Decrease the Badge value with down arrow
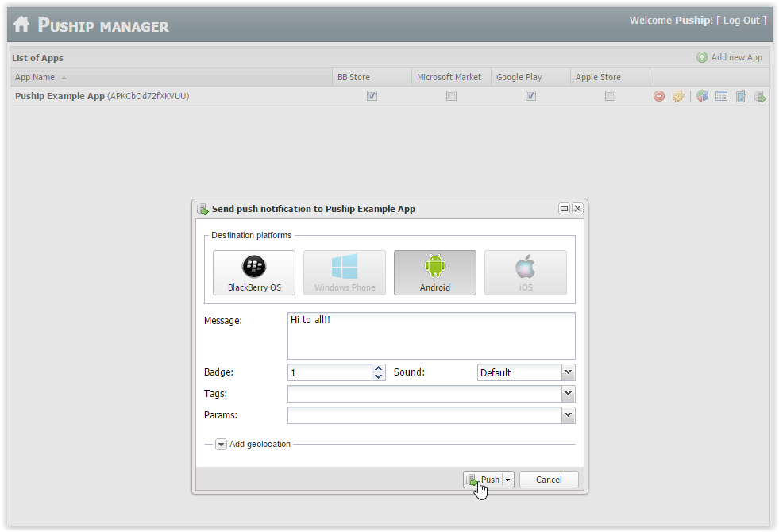Image resolution: width=779 pixels, height=532 pixels. coord(379,376)
